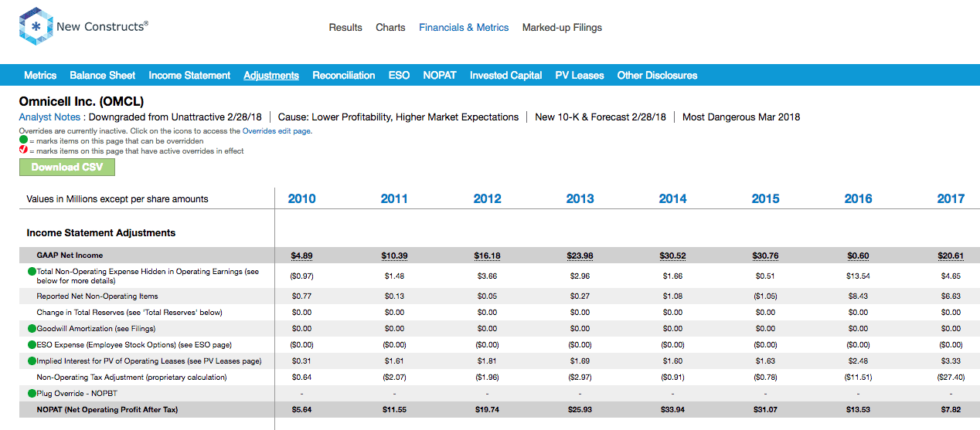This screenshot has width=980, height=430.
Task: Click green override dot beside Goodwill Amortization
Action: [32, 329]
